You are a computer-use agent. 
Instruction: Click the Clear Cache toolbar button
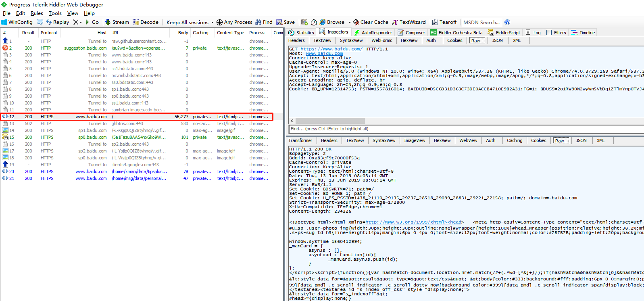[371, 22]
